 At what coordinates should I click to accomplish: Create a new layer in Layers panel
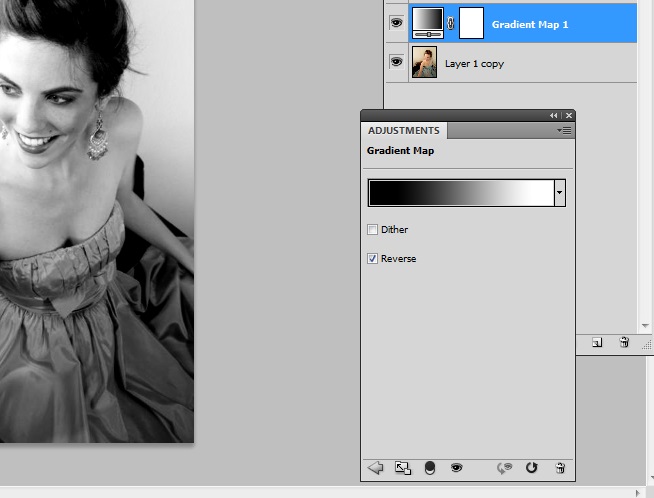(597, 342)
